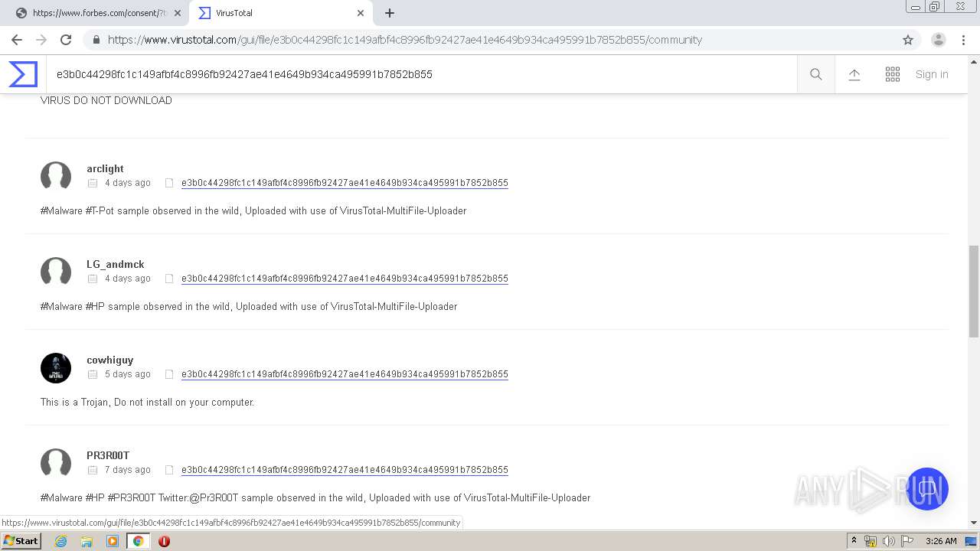980x551 pixels.
Task: Open LG_andmck's profile name
Action: (x=115, y=264)
